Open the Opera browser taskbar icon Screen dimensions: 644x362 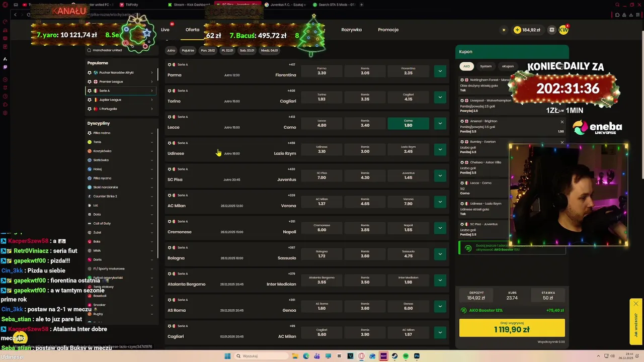pyautogui.click(x=361, y=356)
